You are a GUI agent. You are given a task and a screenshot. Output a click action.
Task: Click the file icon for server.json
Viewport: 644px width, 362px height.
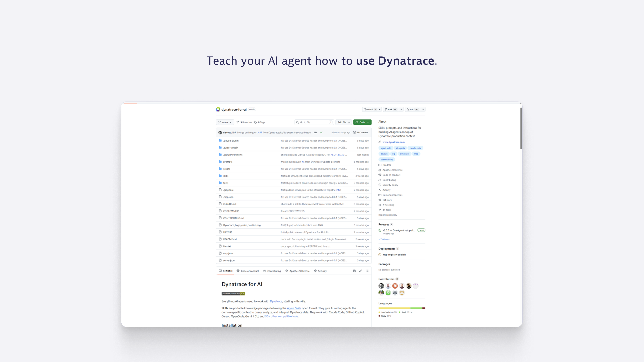(220, 260)
